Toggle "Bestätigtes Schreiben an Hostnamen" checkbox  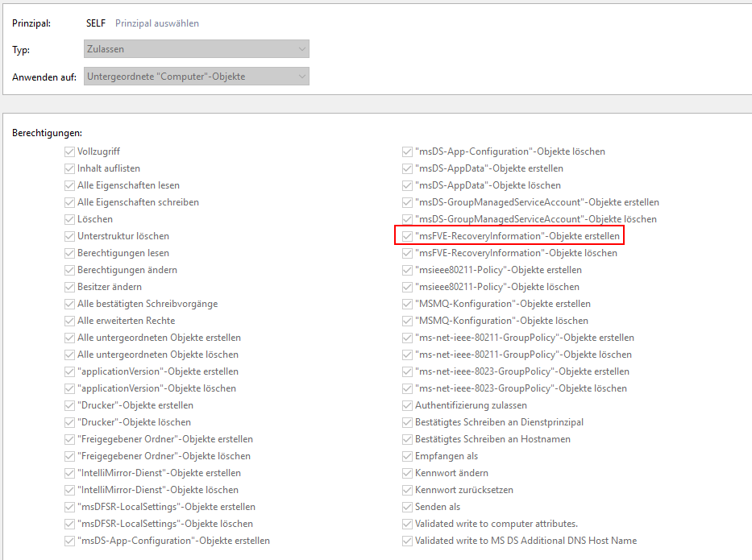tap(407, 439)
